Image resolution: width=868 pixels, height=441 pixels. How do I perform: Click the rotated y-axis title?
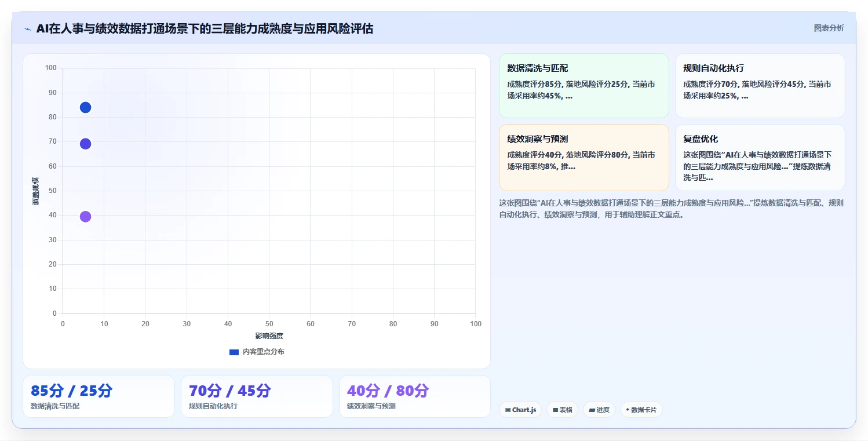tap(35, 191)
